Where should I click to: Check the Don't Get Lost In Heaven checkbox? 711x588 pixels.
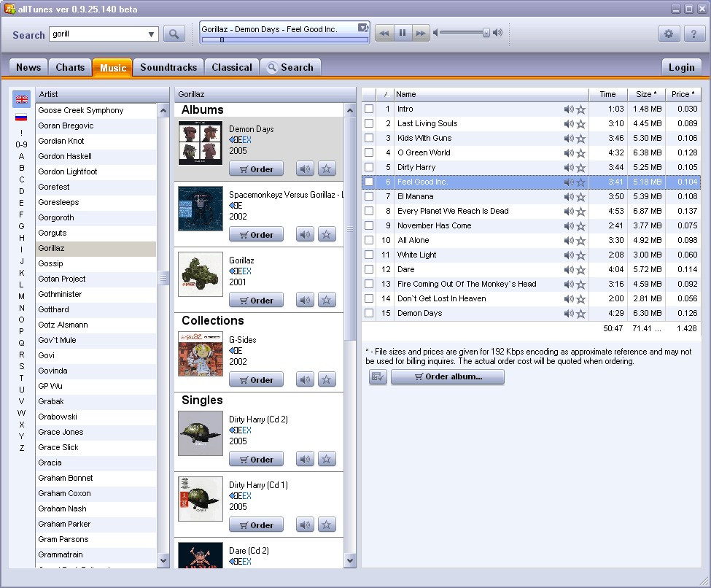(369, 298)
